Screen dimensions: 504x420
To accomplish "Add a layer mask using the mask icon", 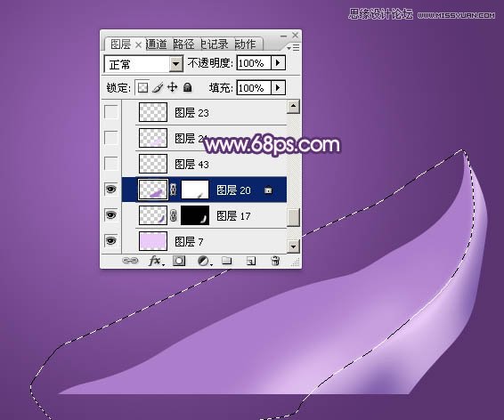I will (179, 261).
